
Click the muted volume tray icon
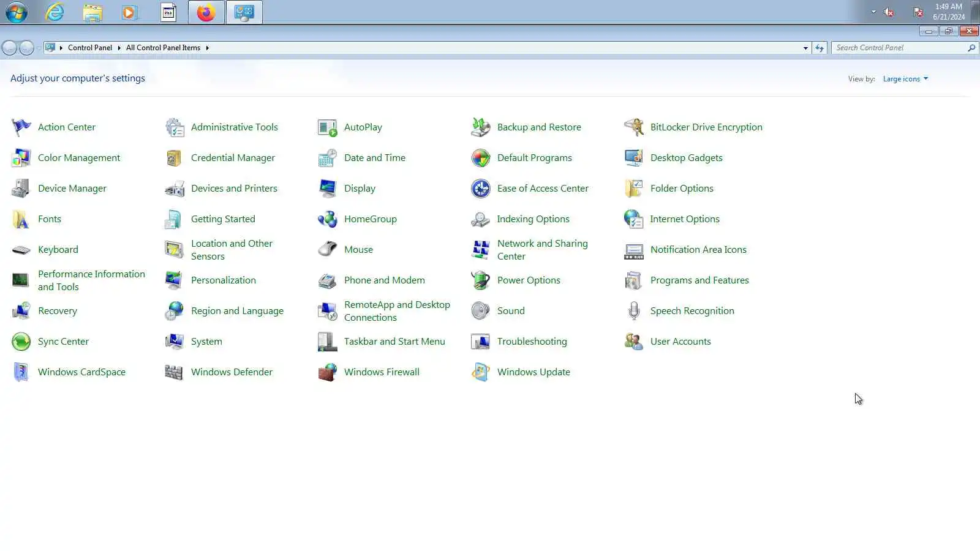pos(889,12)
